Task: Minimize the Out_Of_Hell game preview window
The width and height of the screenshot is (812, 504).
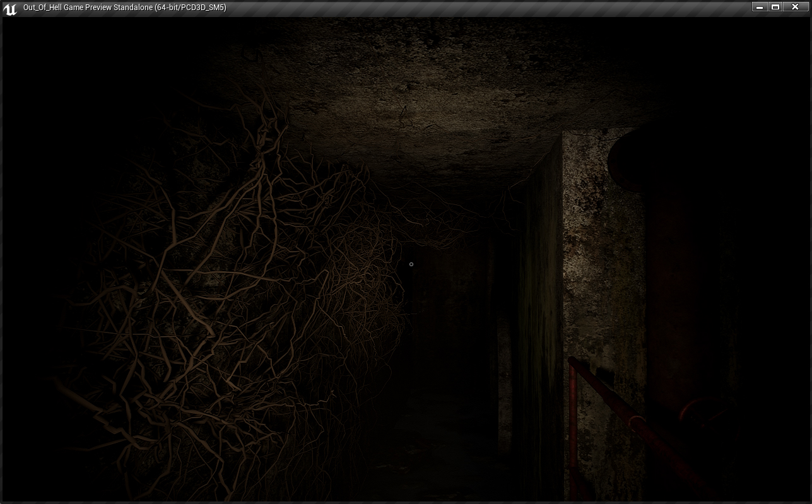Action: (x=759, y=7)
